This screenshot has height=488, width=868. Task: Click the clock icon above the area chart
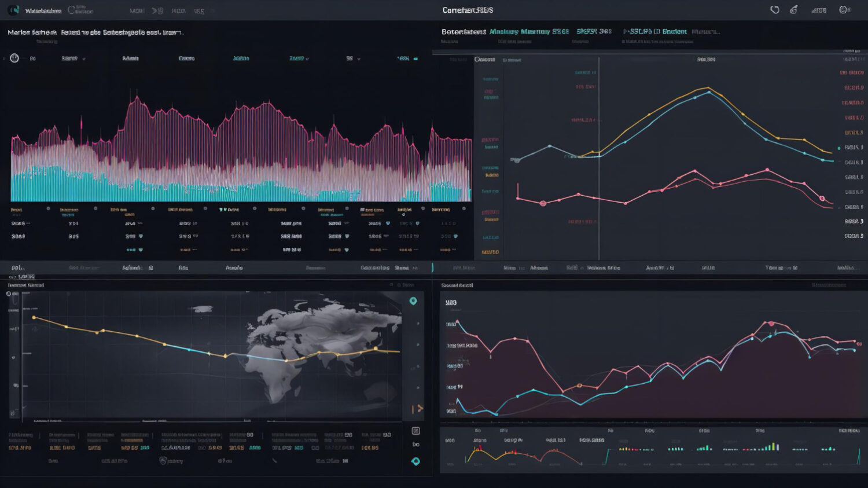(x=14, y=58)
